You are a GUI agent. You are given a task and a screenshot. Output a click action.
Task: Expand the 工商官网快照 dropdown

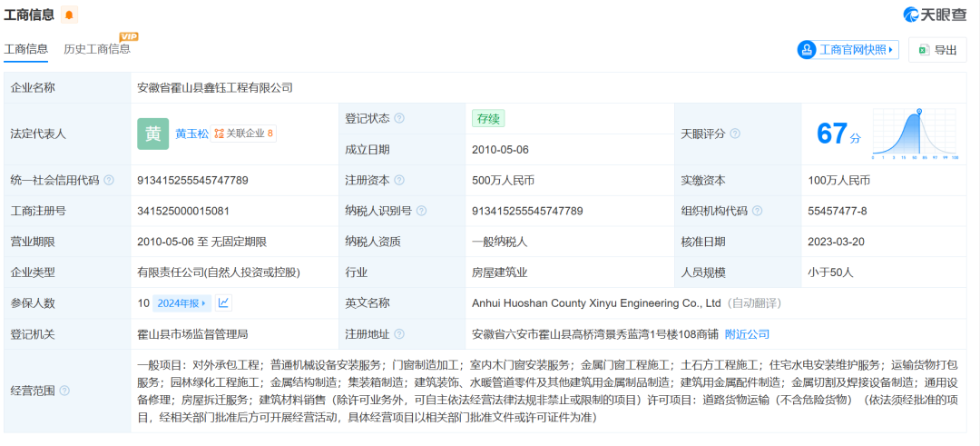(848, 50)
